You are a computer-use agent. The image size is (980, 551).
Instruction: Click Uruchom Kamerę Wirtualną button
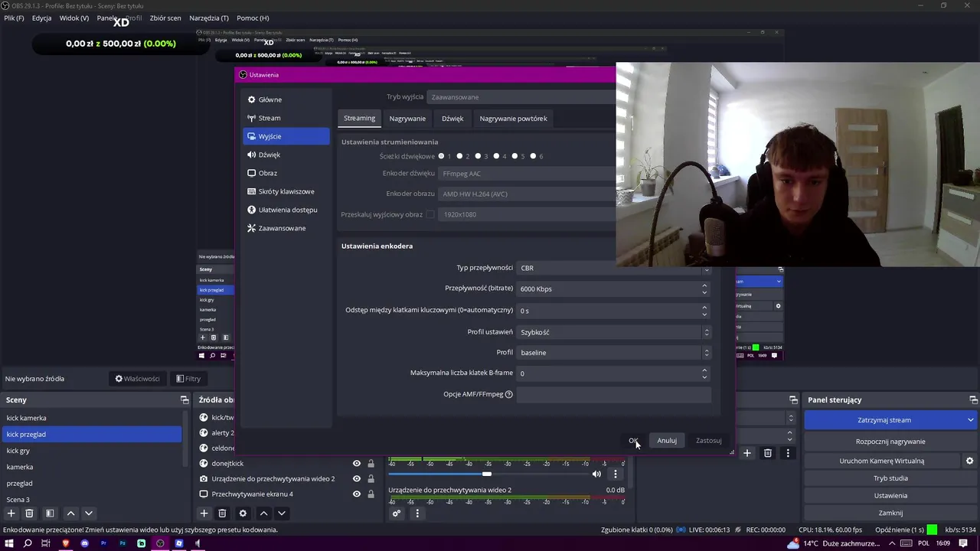[x=882, y=461]
